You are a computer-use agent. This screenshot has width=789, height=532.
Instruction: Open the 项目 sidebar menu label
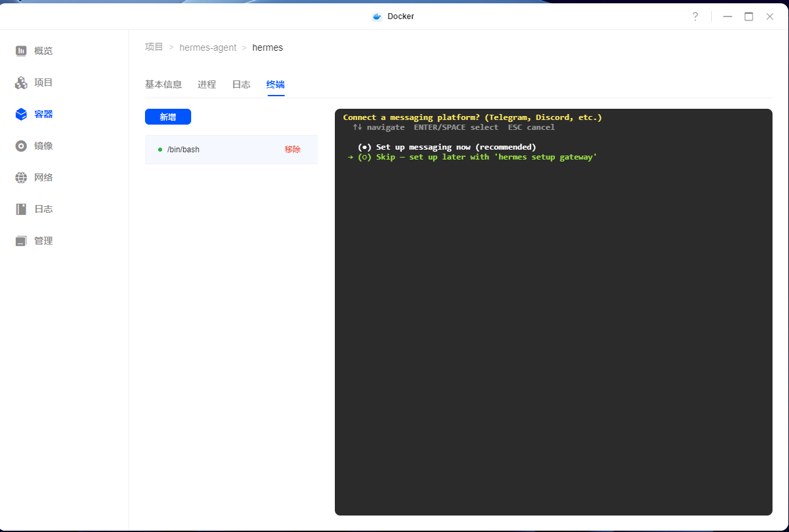(x=44, y=82)
